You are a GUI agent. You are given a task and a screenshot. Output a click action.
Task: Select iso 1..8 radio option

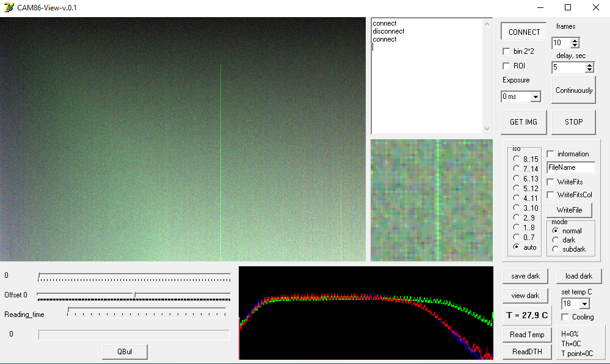tap(516, 227)
